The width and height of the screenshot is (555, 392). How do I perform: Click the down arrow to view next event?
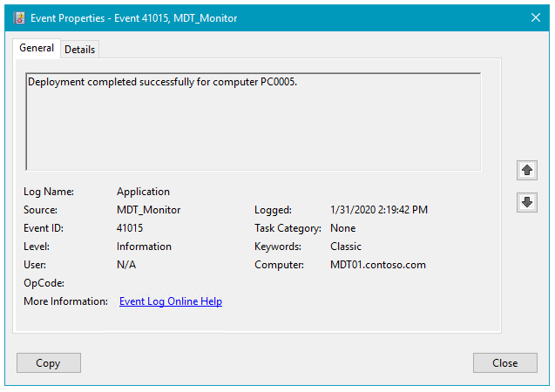pos(526,202)
